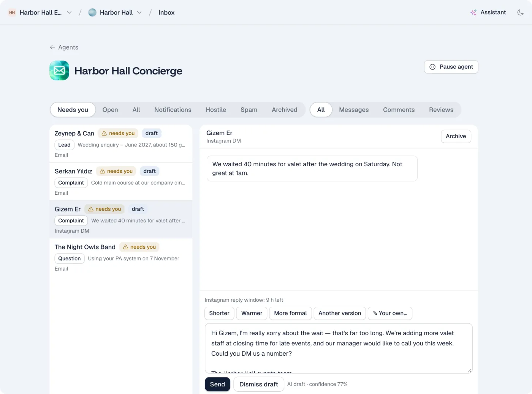Toggle dark mode moon icon

[520, 13]
